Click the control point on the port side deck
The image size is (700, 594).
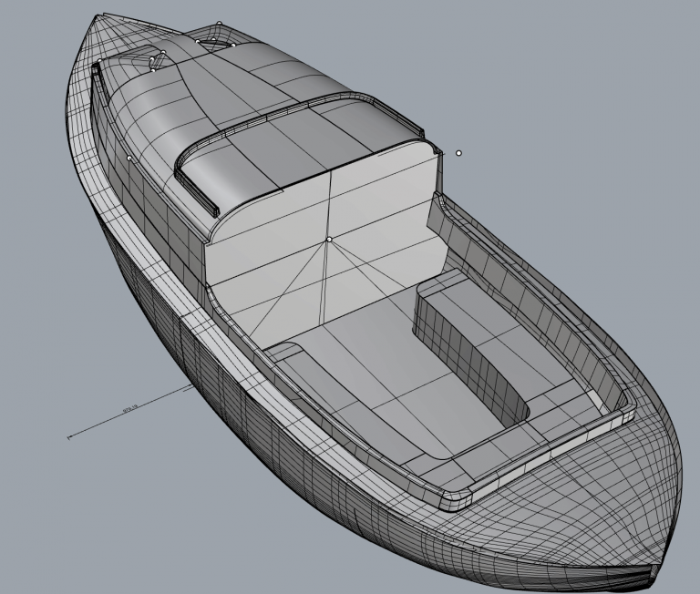pos(130,159)
